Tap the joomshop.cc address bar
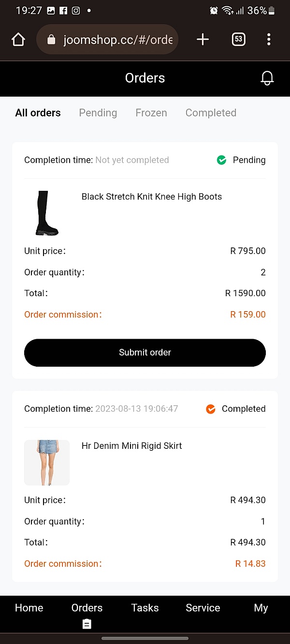The width and height of the screenshot is (290, 644). click(x=117, y=40)
